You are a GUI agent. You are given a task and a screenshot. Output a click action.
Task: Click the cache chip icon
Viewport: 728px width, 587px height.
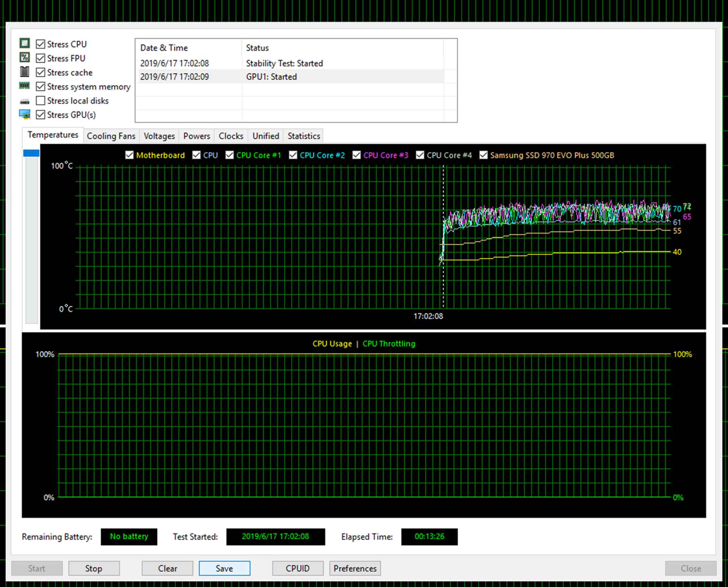[x=25, y=72]
